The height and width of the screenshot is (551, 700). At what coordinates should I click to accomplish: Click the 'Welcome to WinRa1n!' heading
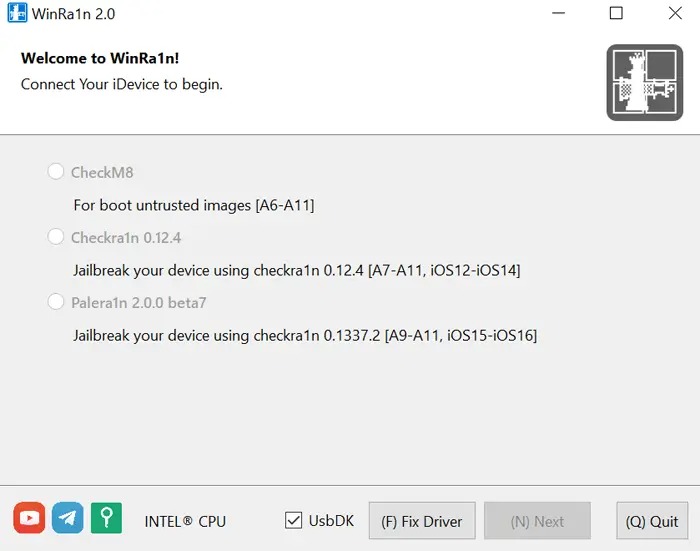coord(100,58)
